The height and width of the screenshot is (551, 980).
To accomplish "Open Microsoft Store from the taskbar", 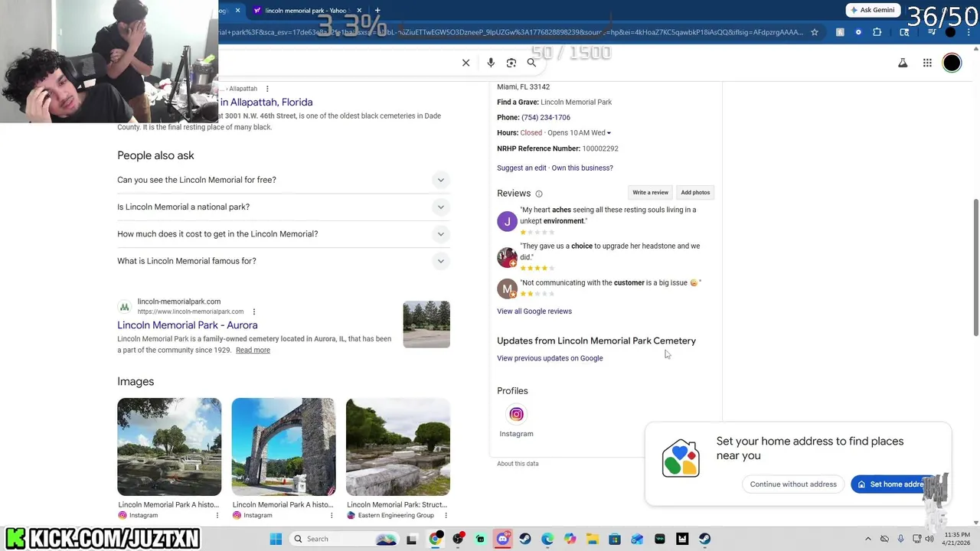I will click(615, 539).
